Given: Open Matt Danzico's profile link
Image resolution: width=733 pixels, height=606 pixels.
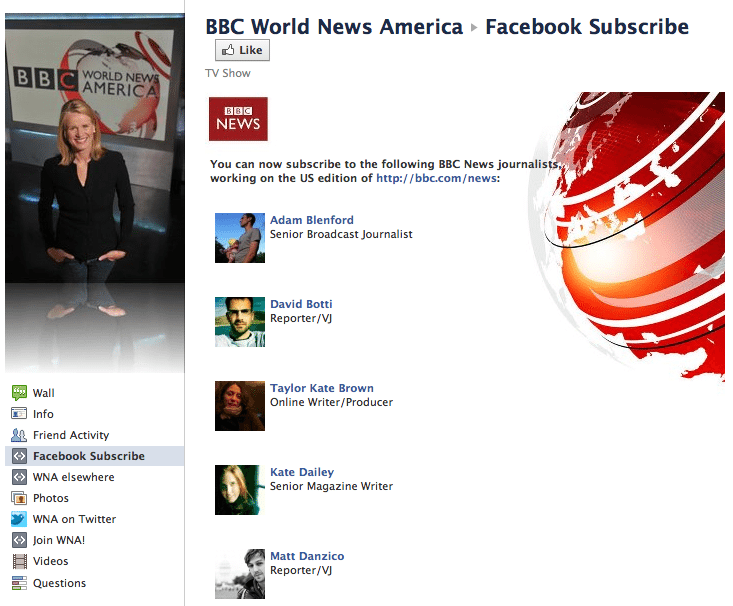Looking at the screenshot, I should 307,556.
